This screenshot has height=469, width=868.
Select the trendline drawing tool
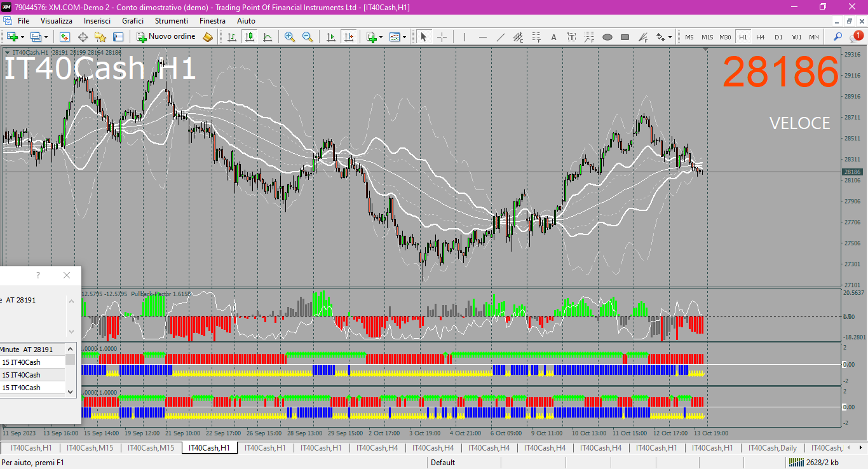500,37
